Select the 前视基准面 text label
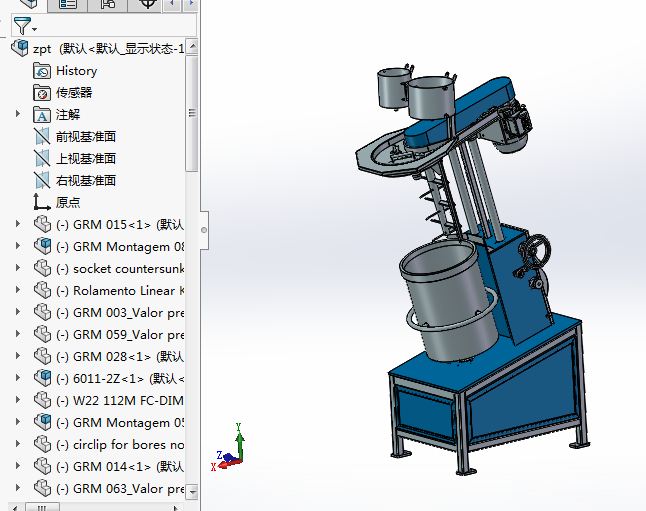The width and height of the screenshot is (646, 511). click(86, 136)
